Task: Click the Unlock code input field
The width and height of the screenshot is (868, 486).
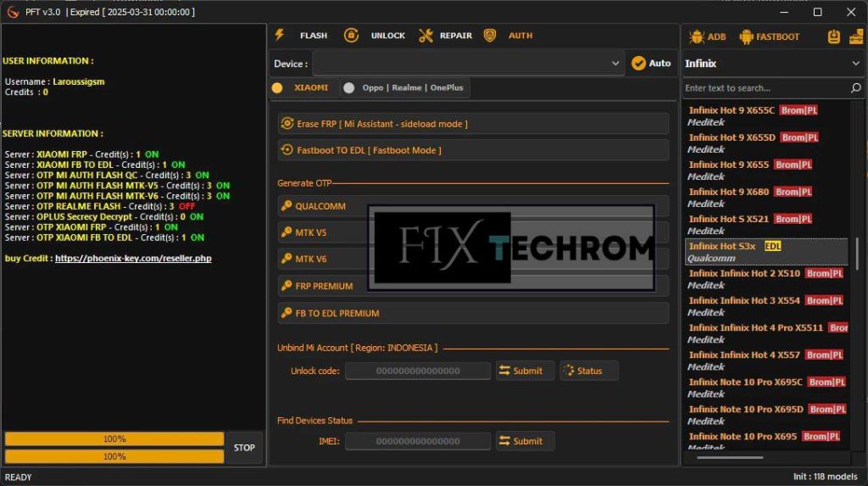Action: [x=418, y=371]
